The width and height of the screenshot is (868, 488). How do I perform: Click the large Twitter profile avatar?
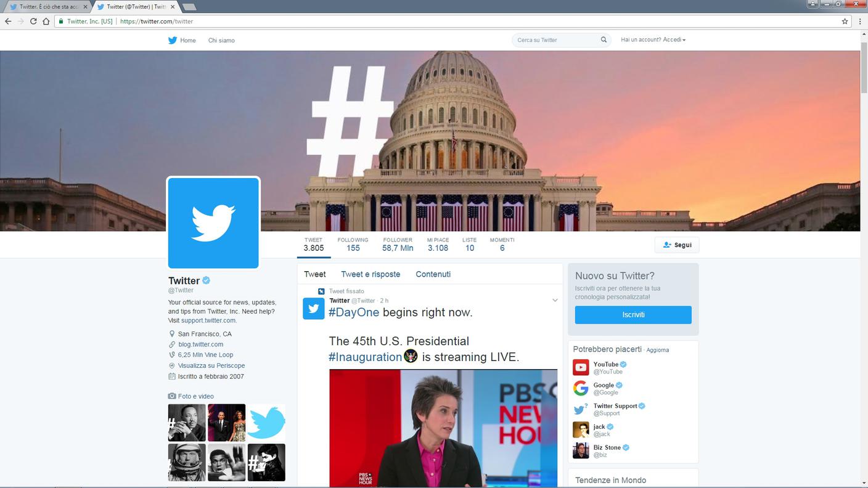pos(213,223)
